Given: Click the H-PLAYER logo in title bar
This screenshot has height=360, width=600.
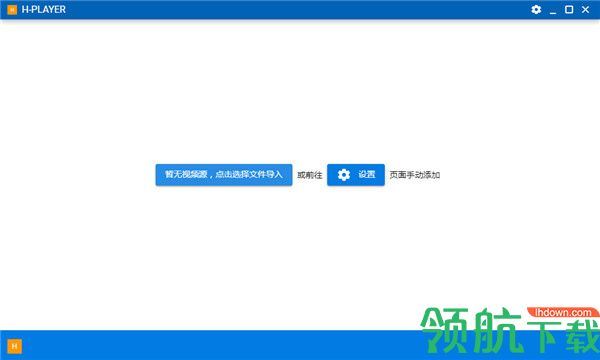Looking at the screenshot, I should [x=12, y=10].
